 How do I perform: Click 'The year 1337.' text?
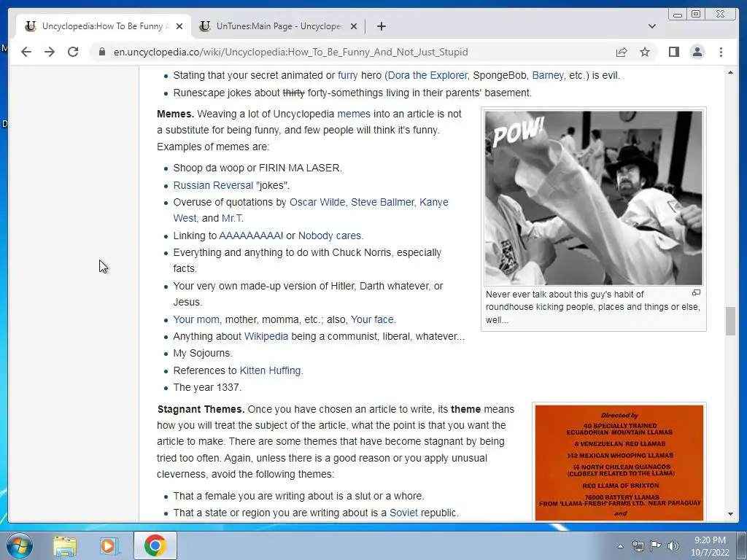[207, 388]
